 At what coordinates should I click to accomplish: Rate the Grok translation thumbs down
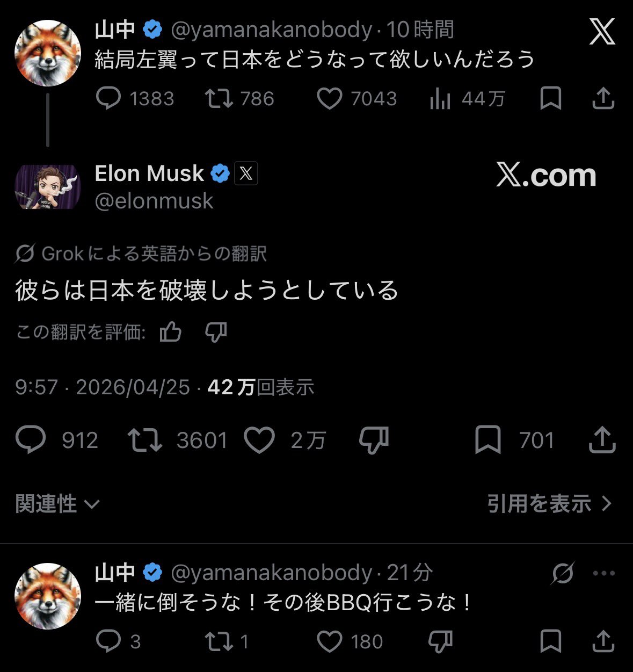(216, 333)
